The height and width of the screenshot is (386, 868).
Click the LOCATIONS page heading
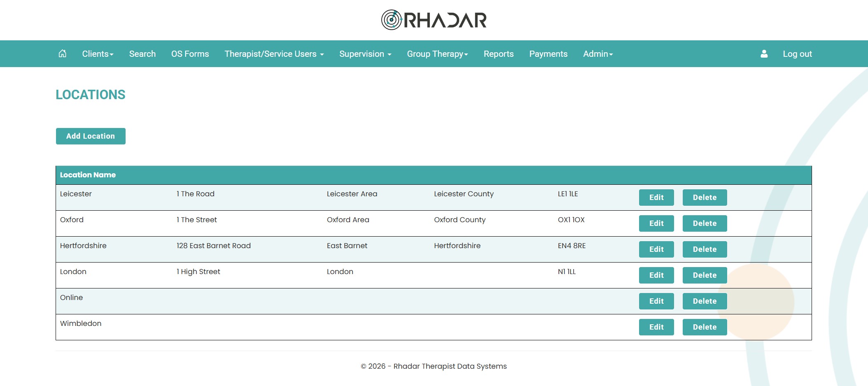(91, 95)
